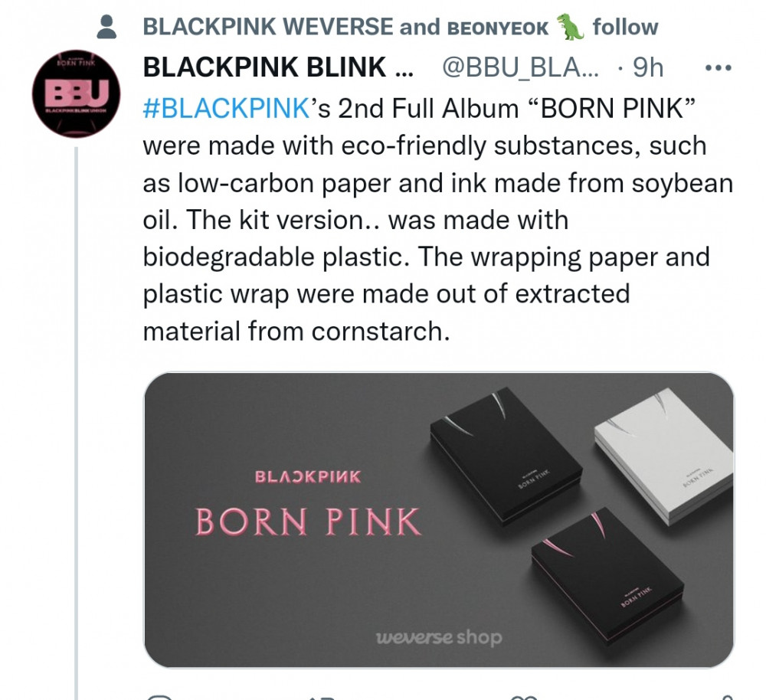Click the weverse shop logo in the image
Viewport: 766px width, 700px height.
(x=438, y=637)
